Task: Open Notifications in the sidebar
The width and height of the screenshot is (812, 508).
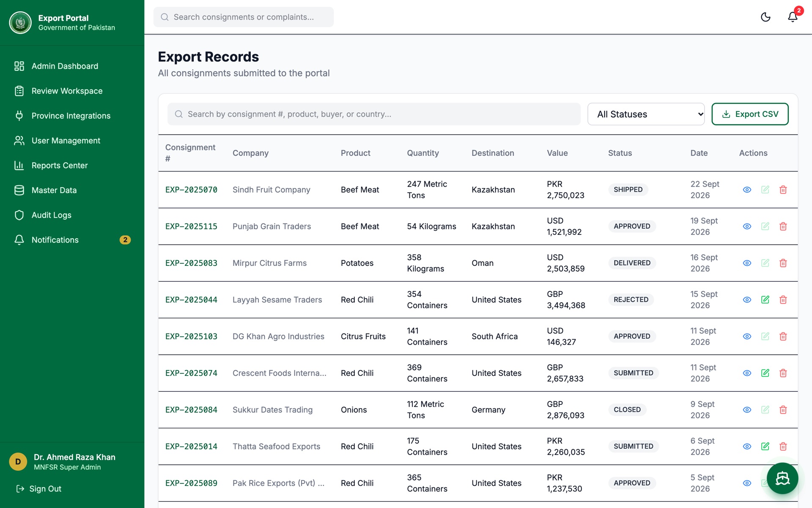Action: (72, 240)
